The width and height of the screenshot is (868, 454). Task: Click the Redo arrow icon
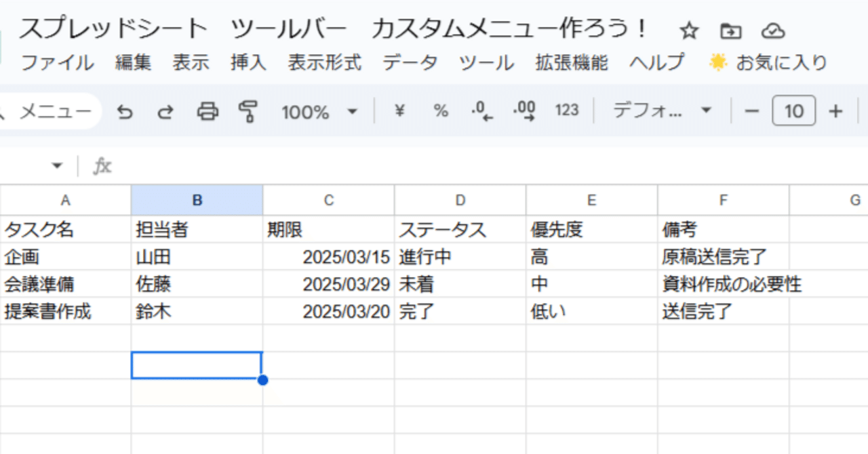[x=165, y=111]
